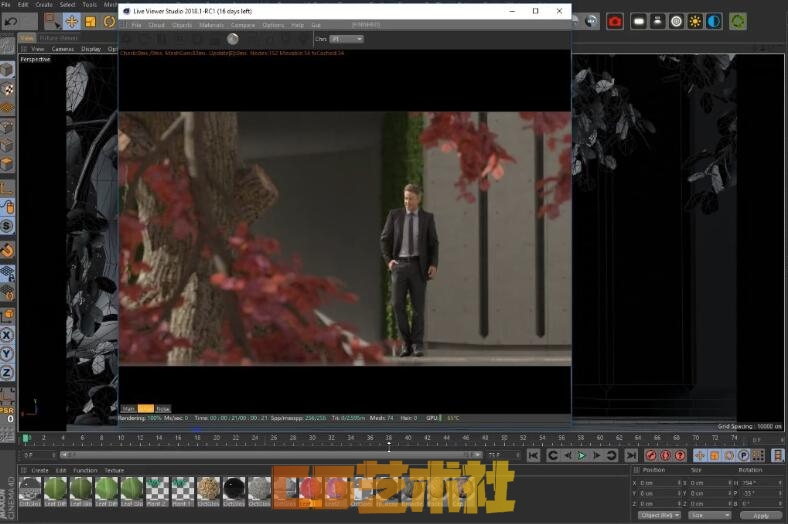Click the grey round knob icon in Live Viewer
This screenshot has width=788, height=524.
233,39
